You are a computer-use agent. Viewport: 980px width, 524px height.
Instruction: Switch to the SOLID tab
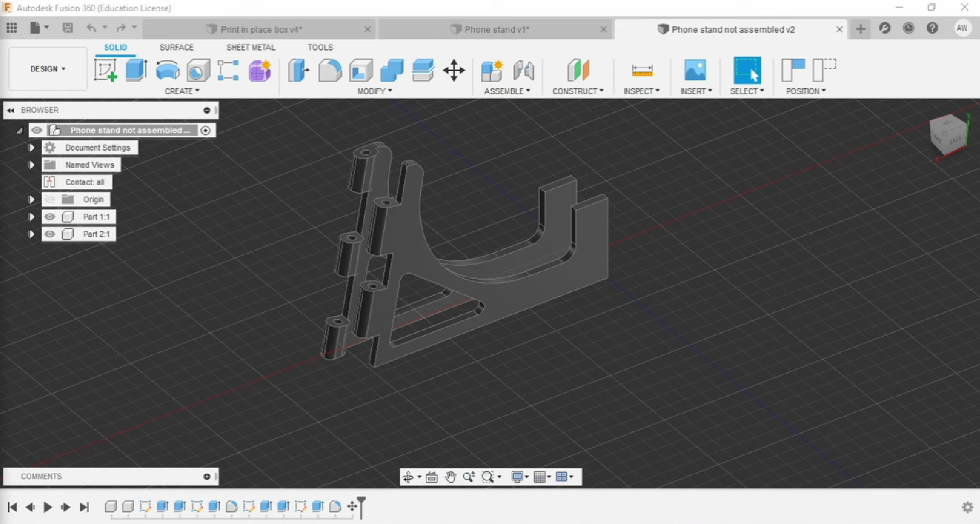115,47
